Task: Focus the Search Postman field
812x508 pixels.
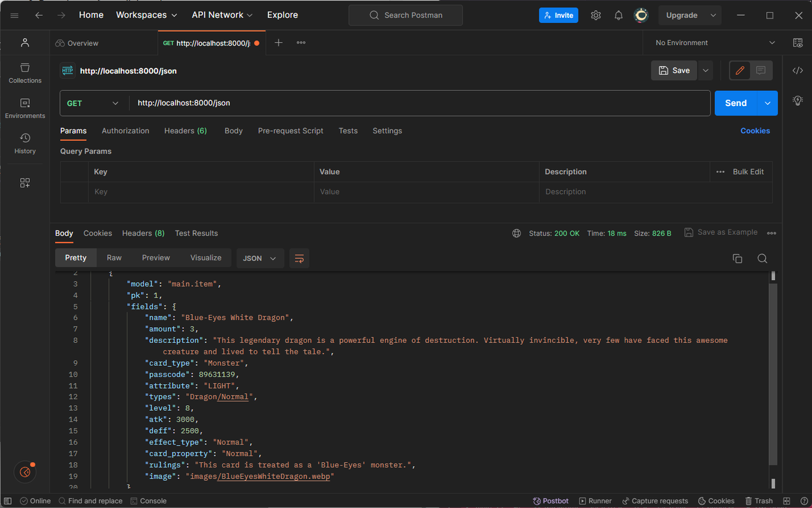Action: [405, 15]
